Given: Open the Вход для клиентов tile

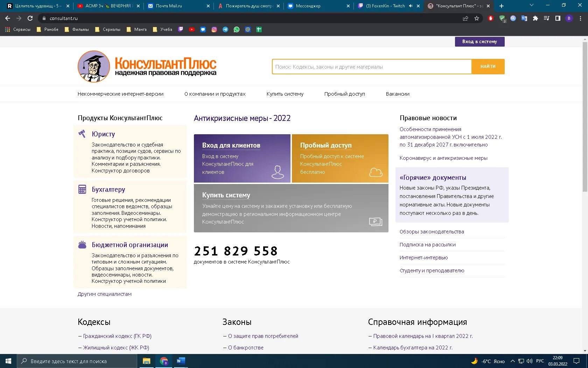Looking at the screenshot, I should coord(242,158).
